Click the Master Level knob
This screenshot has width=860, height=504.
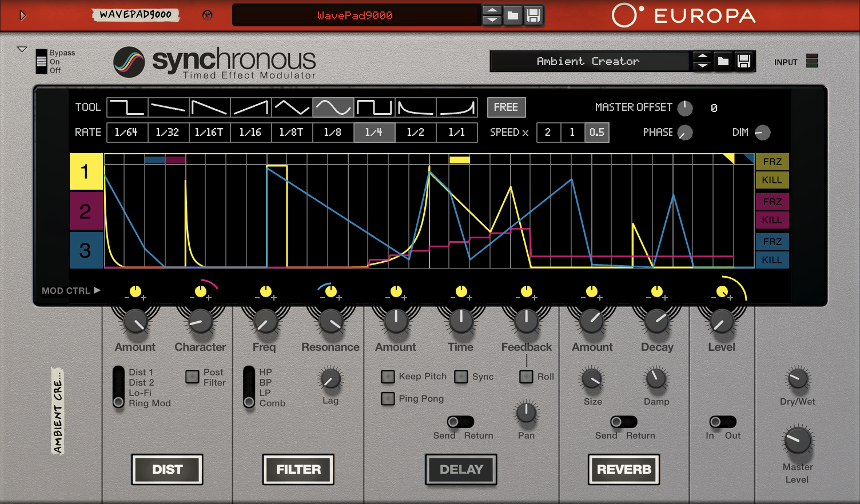[798, 441]
